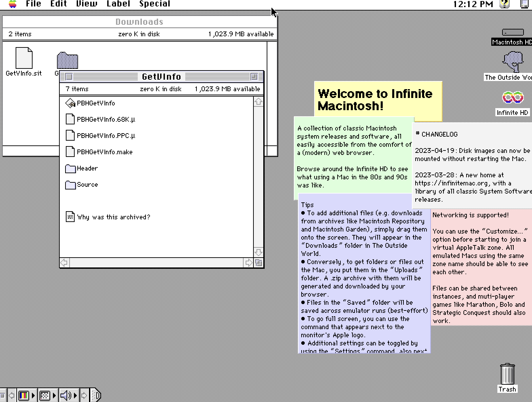Viewport: 532px width, 402px height.
Task: Select the PBHGetVInfo.make file icon
Action: (70, 152)
